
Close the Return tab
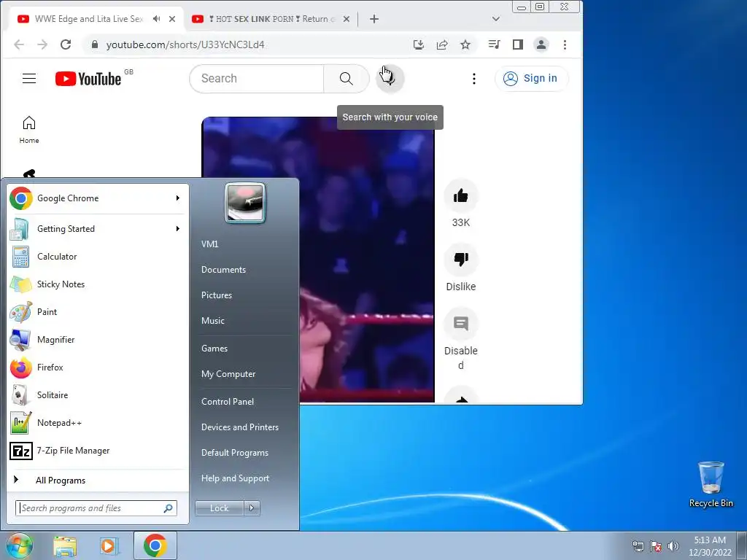[x=347, y=19]
